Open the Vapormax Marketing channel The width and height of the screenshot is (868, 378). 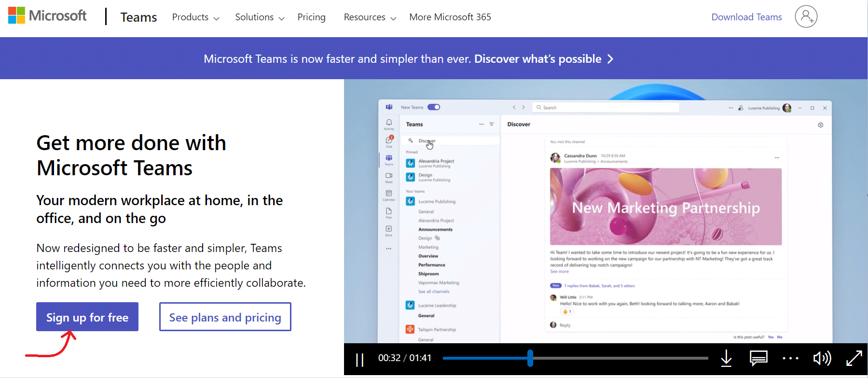[439, 283]
